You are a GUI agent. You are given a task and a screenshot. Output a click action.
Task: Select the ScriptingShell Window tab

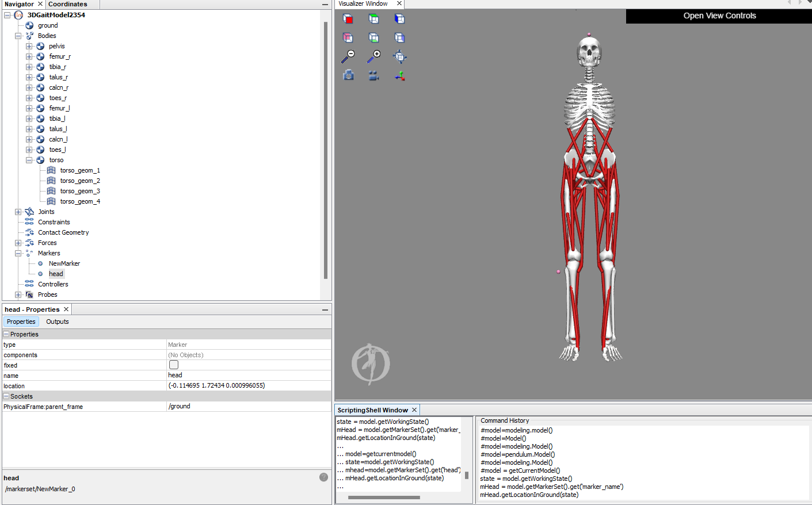[373, 410]
